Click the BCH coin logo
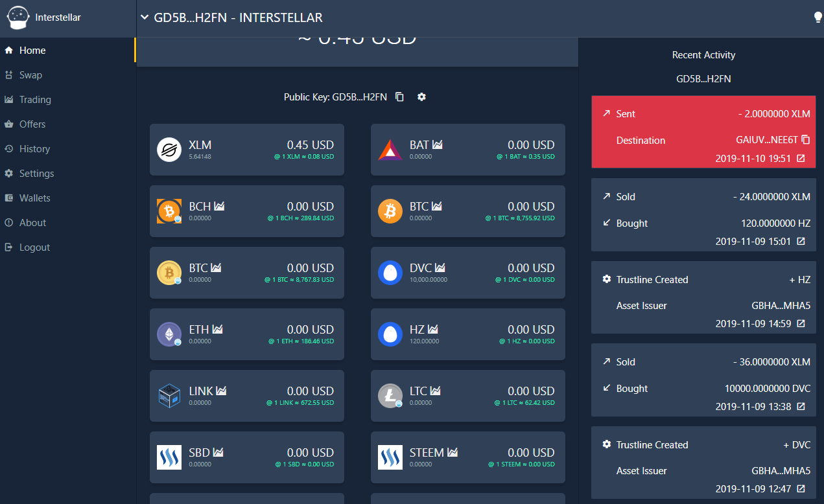Viewport: 824px width, 504px height. pyautogui.click(x=169, y=211)
